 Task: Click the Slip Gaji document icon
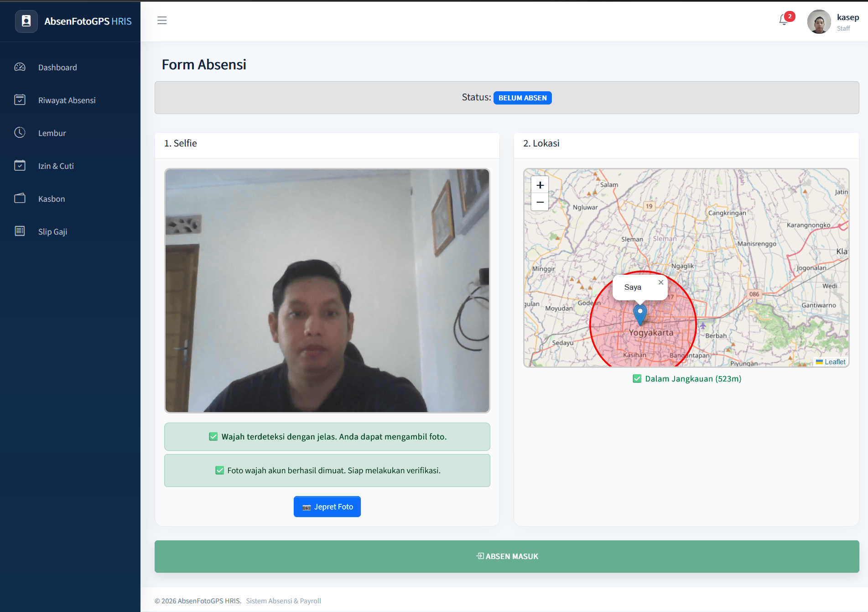(x=20, y=231)
